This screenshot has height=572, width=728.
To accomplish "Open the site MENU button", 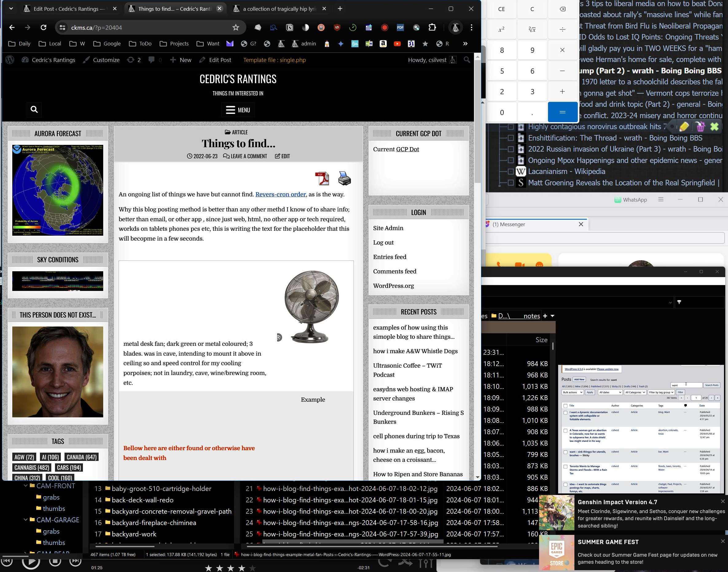I will click(x=238, y=110).
